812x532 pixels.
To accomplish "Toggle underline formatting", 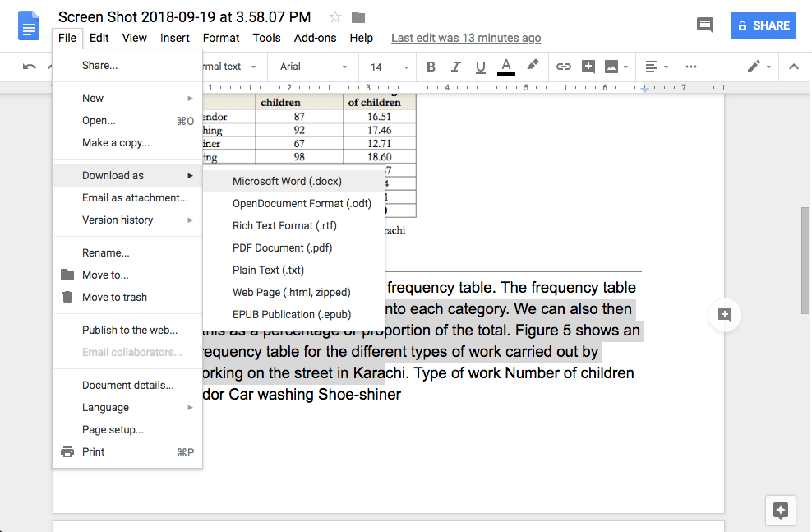I will point(481,67).
